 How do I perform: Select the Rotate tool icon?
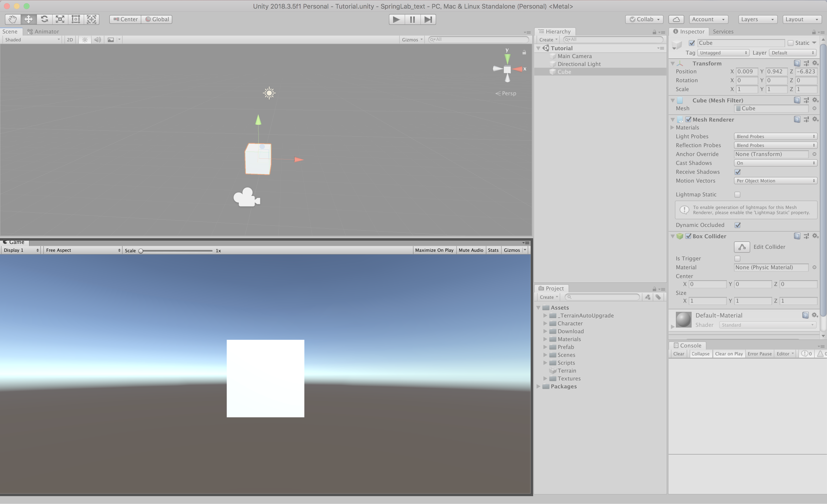pyautogui.click(x=44, y=19)
